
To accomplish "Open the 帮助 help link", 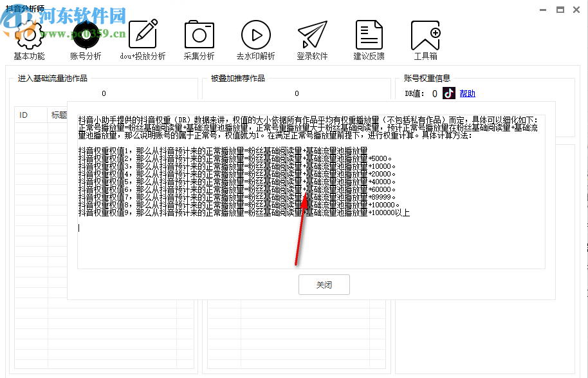I will (x=467, y=93).
